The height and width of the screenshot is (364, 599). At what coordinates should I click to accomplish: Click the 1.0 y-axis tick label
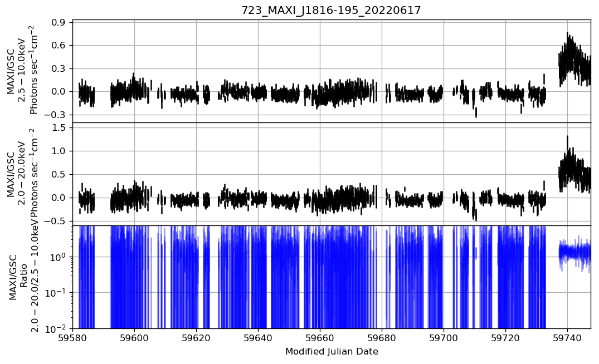(x=59, y=151)
